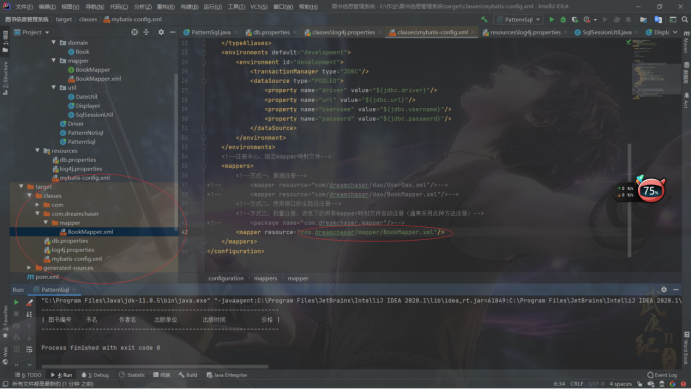Open the Java Enterprise tool window
The height and width of the screenshot is (389, 692).
pos(227,375)
